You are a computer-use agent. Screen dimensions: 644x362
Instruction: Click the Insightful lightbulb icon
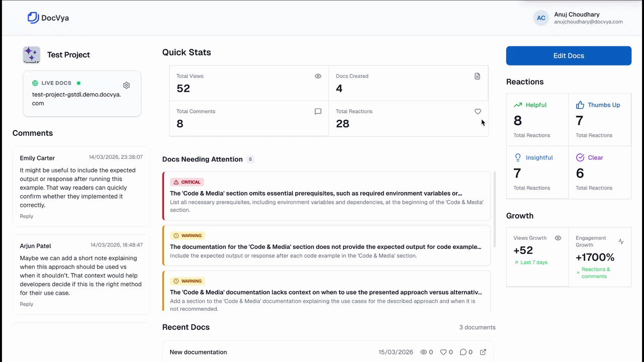coord(518,157)
